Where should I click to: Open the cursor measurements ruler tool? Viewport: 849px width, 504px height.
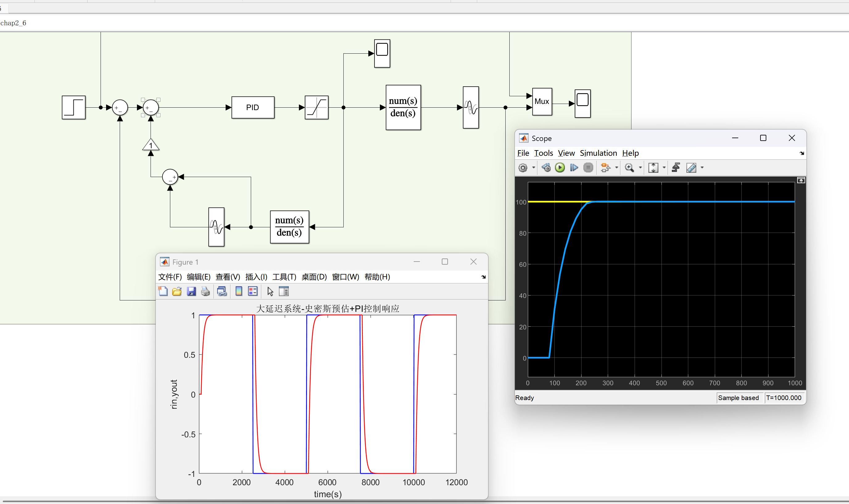coord(691,167)
